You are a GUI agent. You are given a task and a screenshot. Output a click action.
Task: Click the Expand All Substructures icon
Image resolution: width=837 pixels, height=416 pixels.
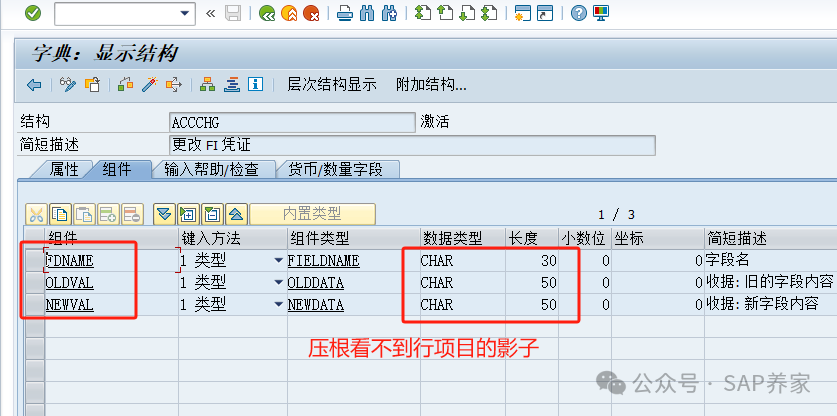pos(164,215)
